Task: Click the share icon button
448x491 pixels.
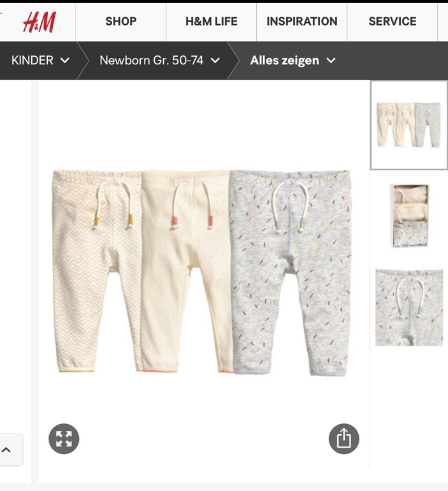Action: (344, 439)
